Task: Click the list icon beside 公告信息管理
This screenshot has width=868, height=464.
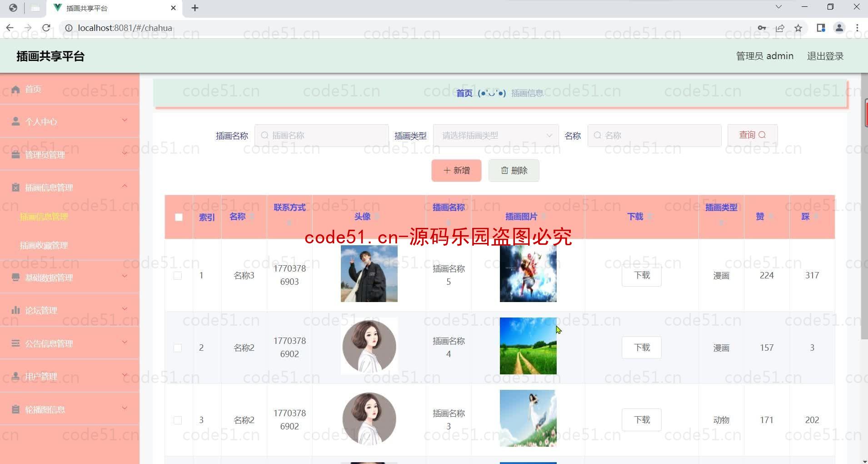Action: [x=16, y=343]
